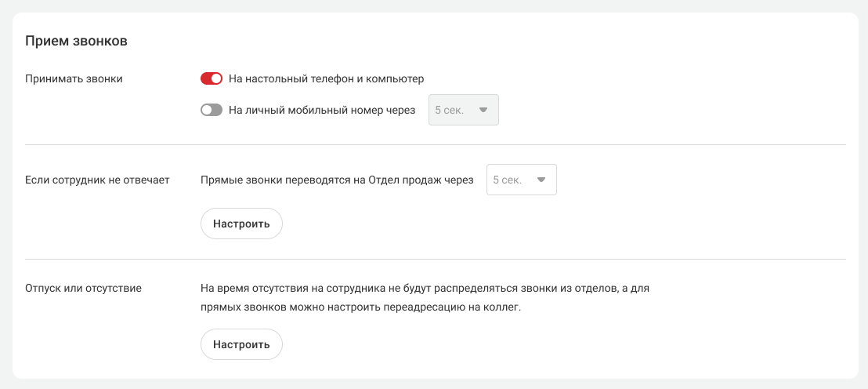Click the arrow icon in transfer delay dropdown
This screenshot has width=868, height=389.
tap(541, 180)
